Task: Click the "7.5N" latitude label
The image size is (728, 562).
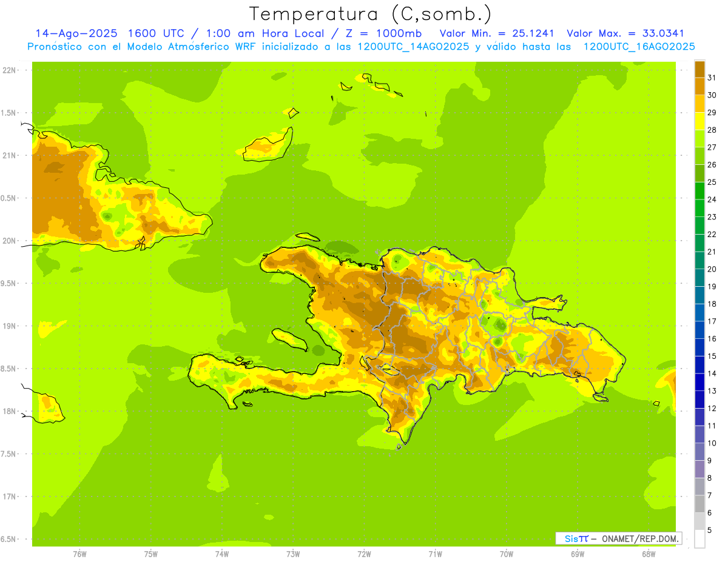Action: [10, 454]
